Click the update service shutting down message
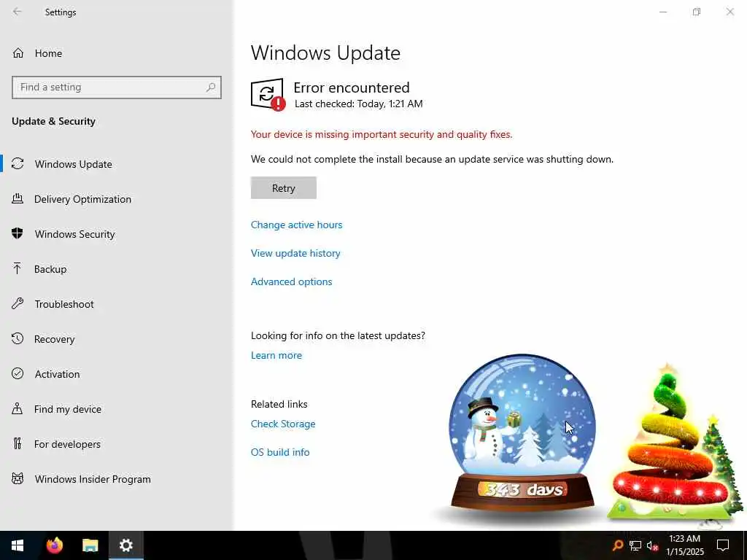 432,159
